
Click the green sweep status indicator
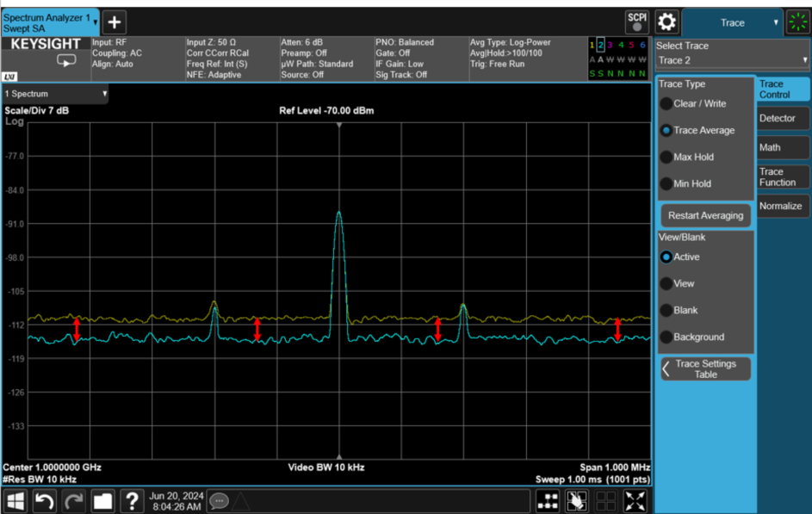[x=797, y=22]
